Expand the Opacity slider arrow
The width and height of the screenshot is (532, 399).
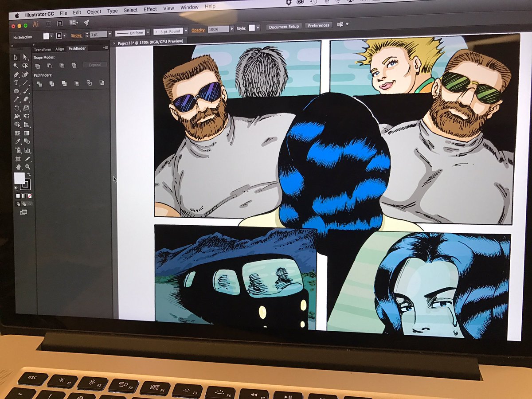231,29
